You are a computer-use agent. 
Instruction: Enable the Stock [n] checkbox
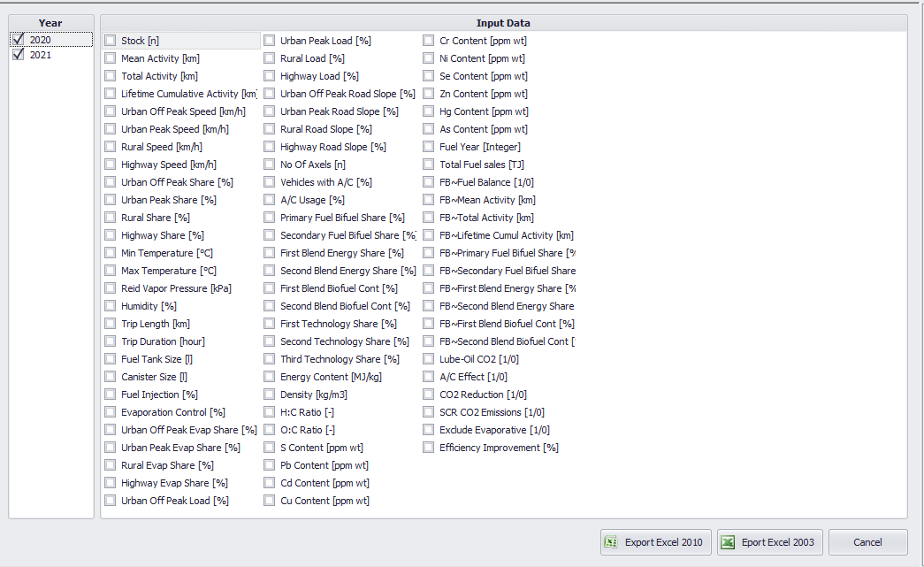110,40
